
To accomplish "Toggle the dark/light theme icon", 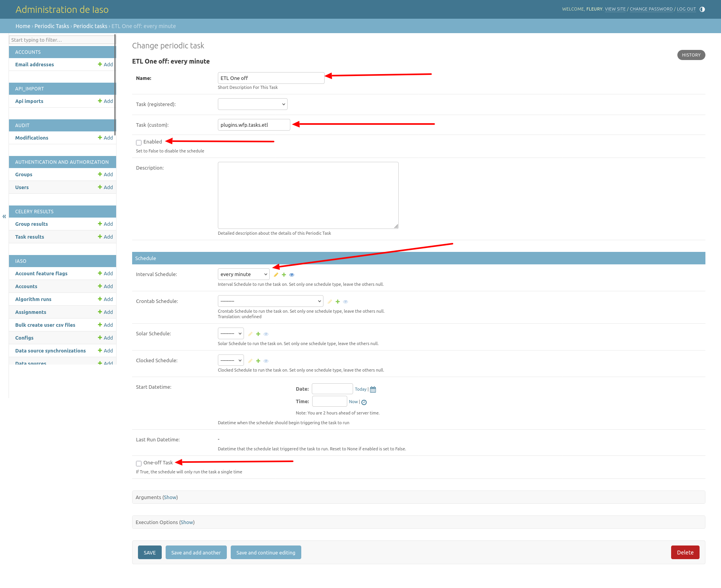I will (702, 9).
